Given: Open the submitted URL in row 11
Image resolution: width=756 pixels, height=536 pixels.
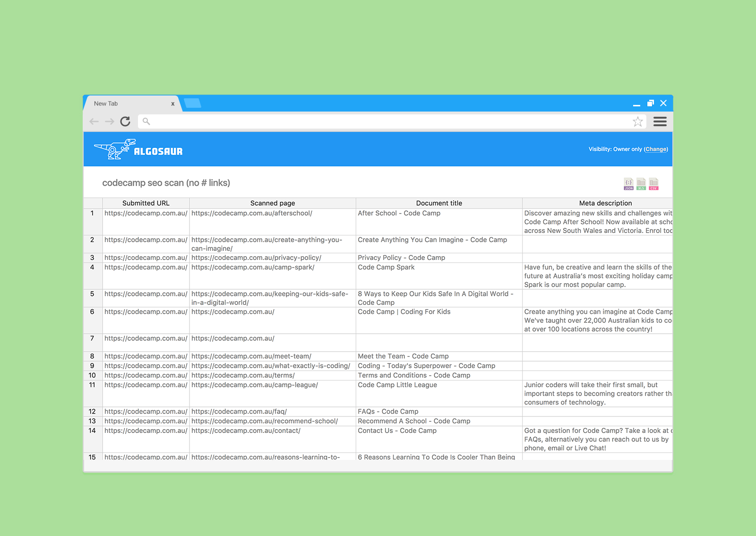Looking at the screenshot, I should [146, 385].
